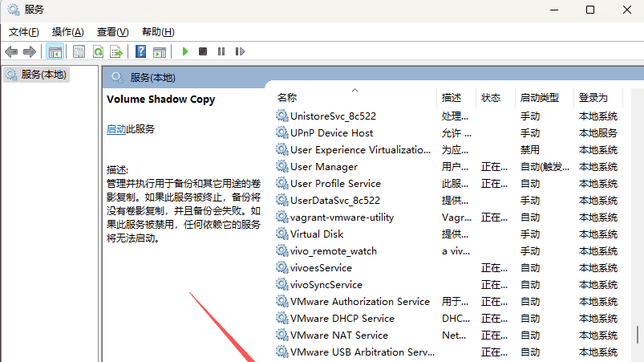Open the 文件(F) menu
Image resolution: width=644 pixels, height=362 pixels.
click(24, 32)
